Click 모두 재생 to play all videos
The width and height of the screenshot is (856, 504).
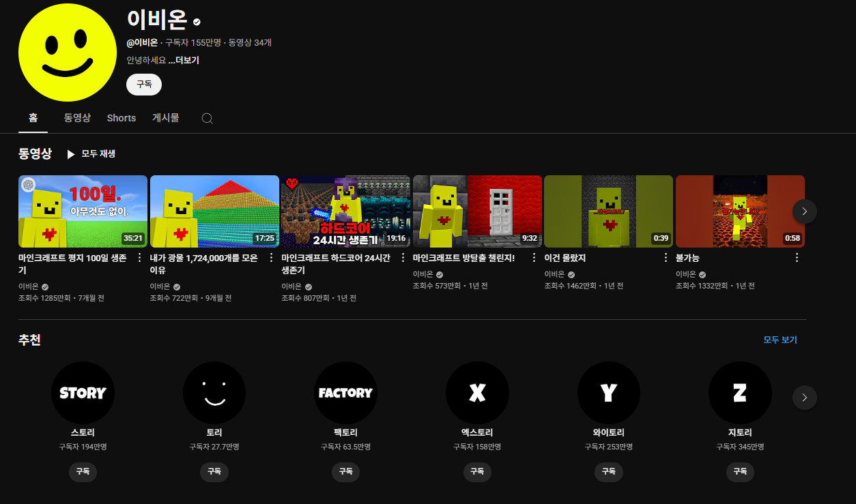pos(98,154)
